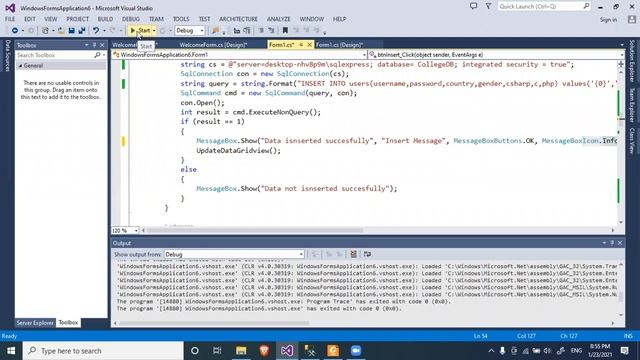Click the Uncomment Selected Lines icon

click(271, 31)
